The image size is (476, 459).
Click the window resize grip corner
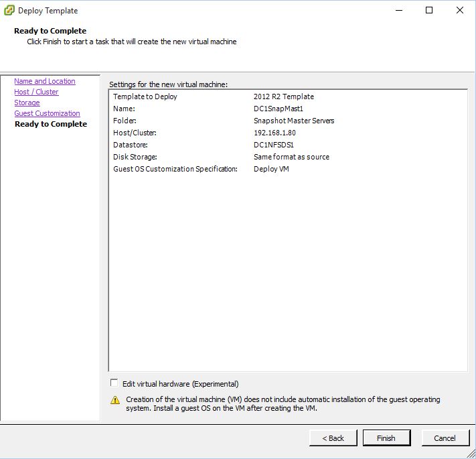472,455
